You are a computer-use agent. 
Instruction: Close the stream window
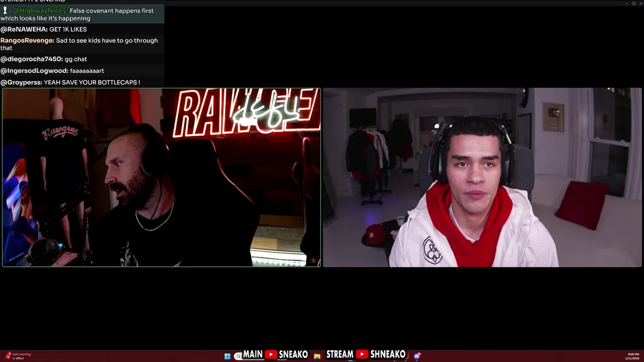click(640, 3)
